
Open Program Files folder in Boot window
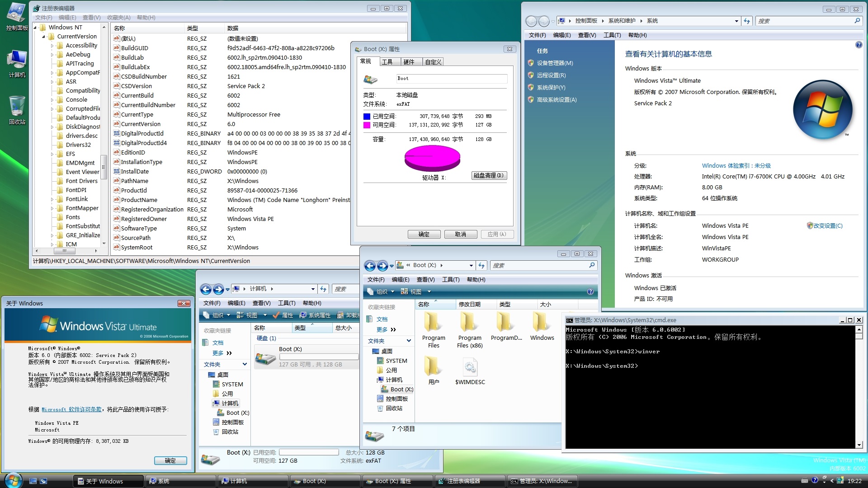pos(434,331)
